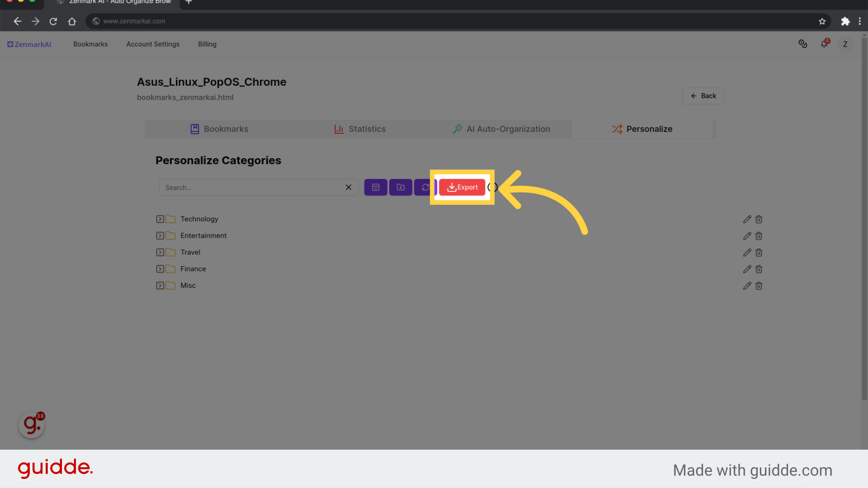The width and height of the screenshot is (868, 488).
Task: Delete the Entertainment category
Action: pyautogui.click(x=759, y=236)
